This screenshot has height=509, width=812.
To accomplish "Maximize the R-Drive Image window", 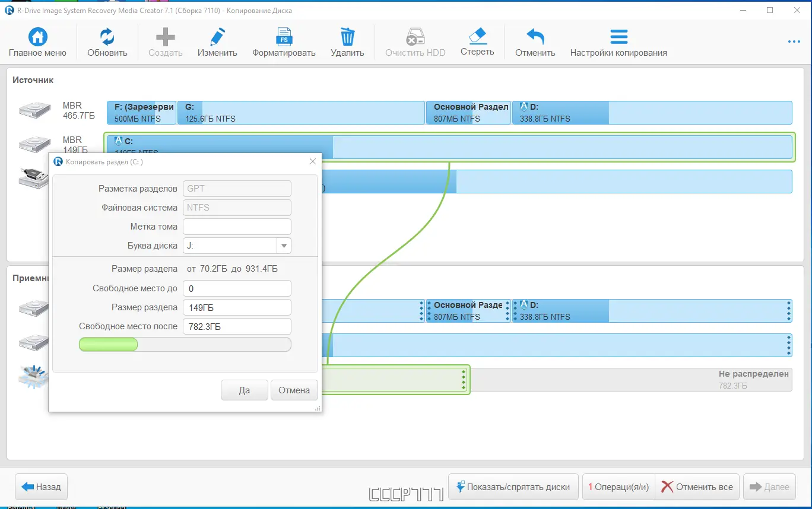I will click(x=770, y=10).
